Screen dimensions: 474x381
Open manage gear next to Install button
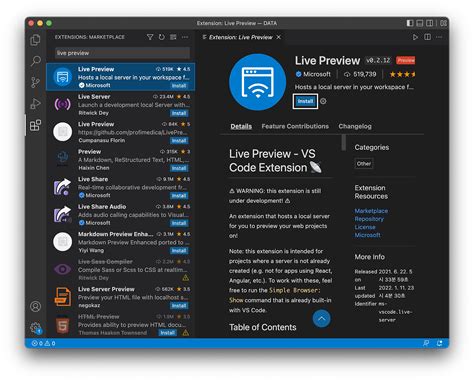323,101
